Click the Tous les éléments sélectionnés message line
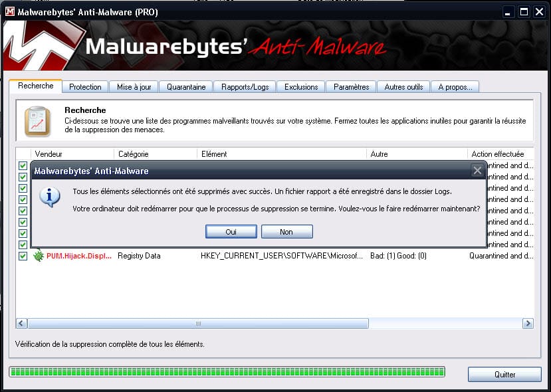This screenshot has height=392, width=551. click(262, 192)
